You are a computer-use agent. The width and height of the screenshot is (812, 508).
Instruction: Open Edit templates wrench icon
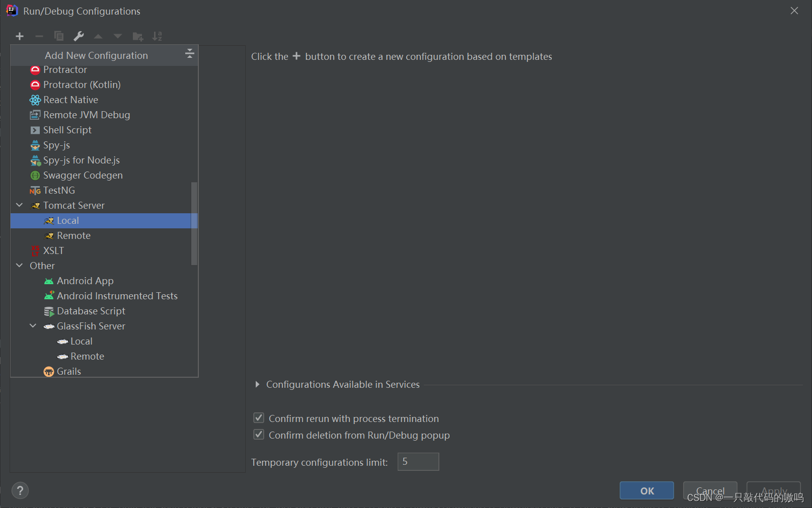(79, 36)
